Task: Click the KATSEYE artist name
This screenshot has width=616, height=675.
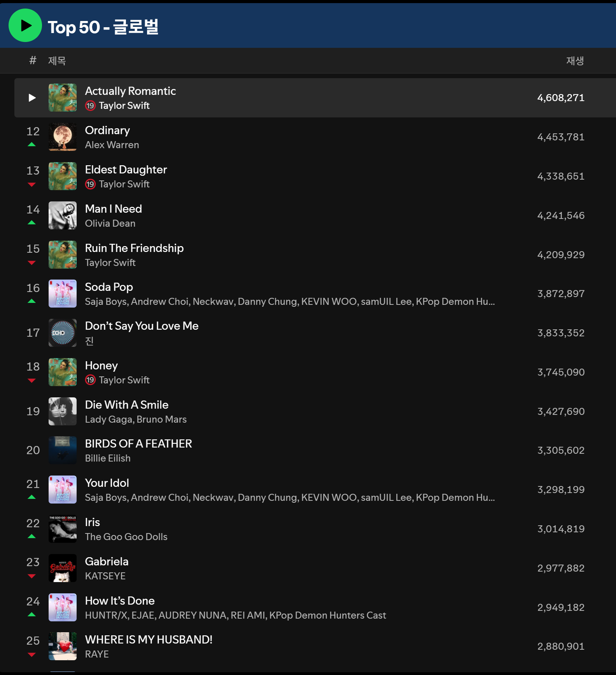Action: [x=105, y=576]
